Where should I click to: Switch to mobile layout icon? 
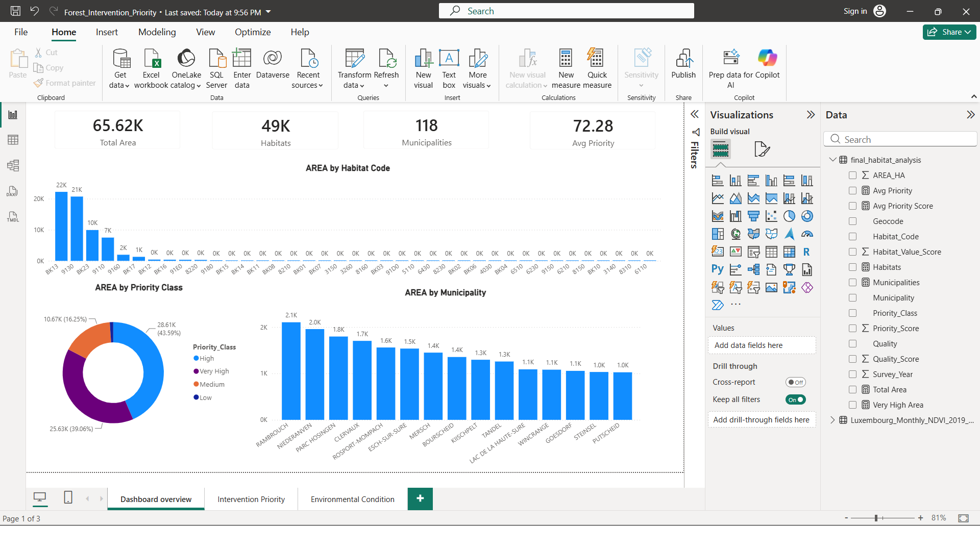[x=68, y=497]
